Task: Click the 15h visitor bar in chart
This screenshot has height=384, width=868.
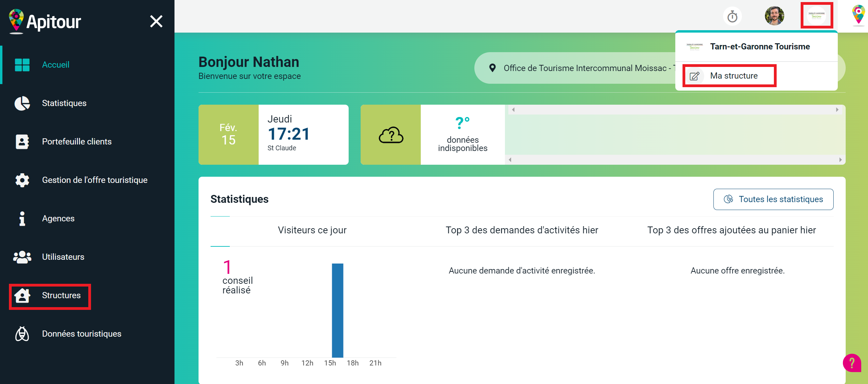Action: (x=337, y=310)
